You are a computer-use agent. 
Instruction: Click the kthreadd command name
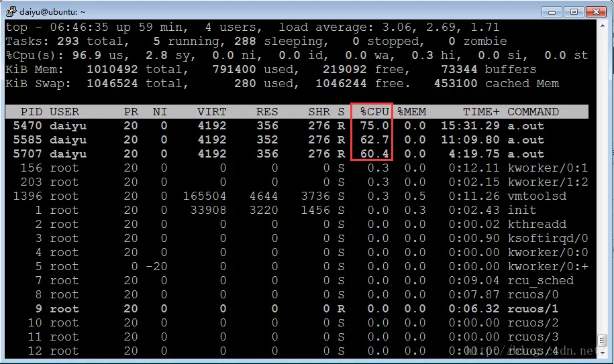[537, 225]
